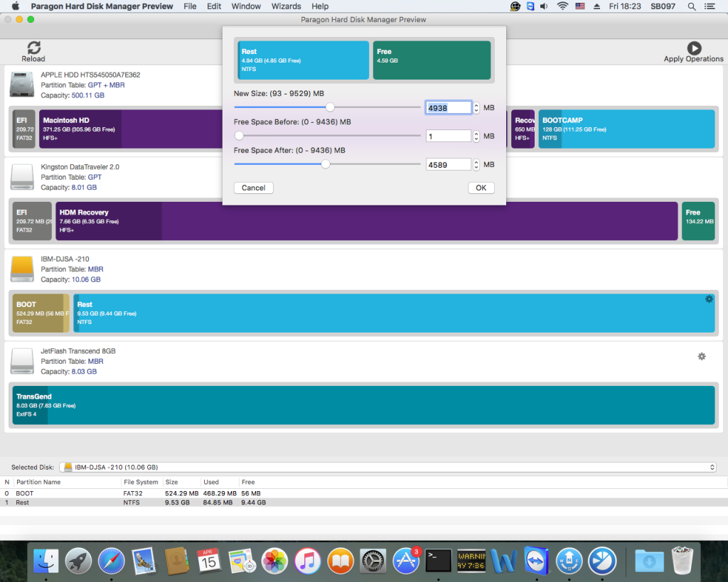Select the IBM-DJSA yellow disk icon

[x=22, y=269]
